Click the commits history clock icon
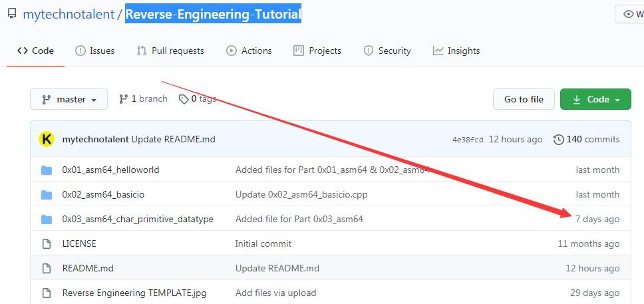The height and width of the screenshot is (304, 644). point(558,140)
